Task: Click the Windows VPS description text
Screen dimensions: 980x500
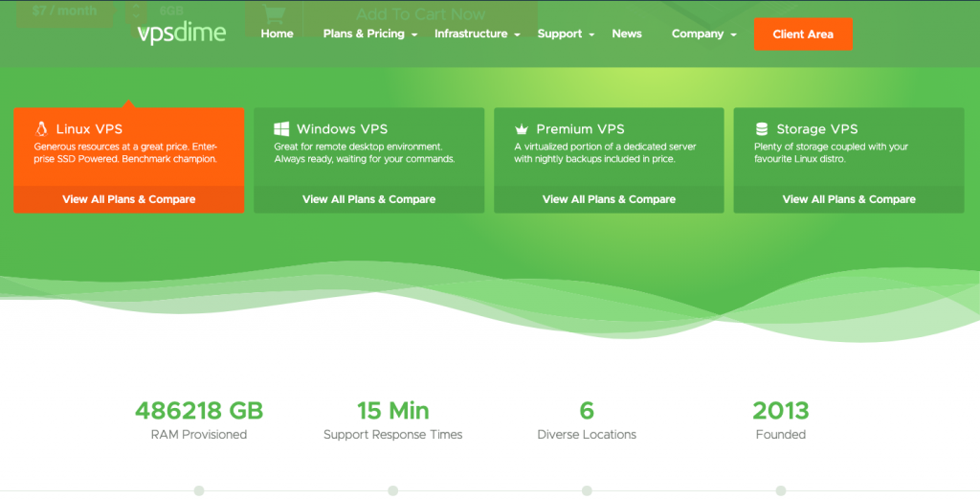Action: (x=365, y=152)
